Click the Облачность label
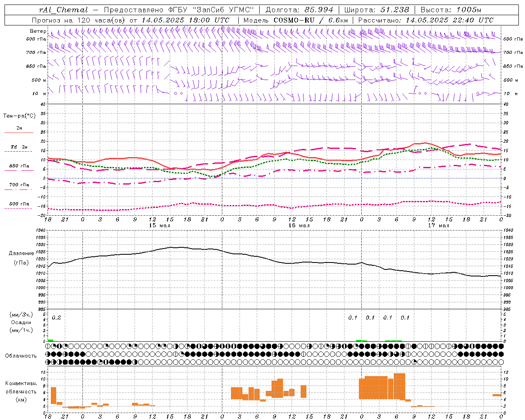525x420 pixels. click(21, 356)
